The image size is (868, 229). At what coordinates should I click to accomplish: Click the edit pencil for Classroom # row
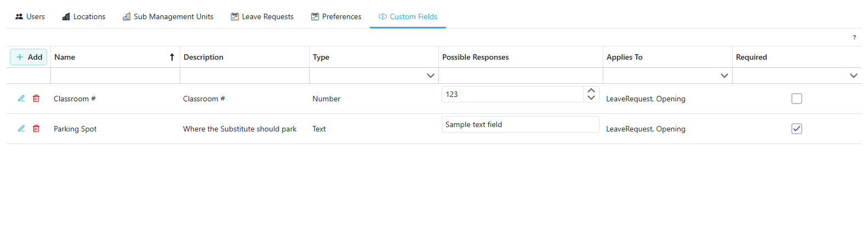pos(21,99)
